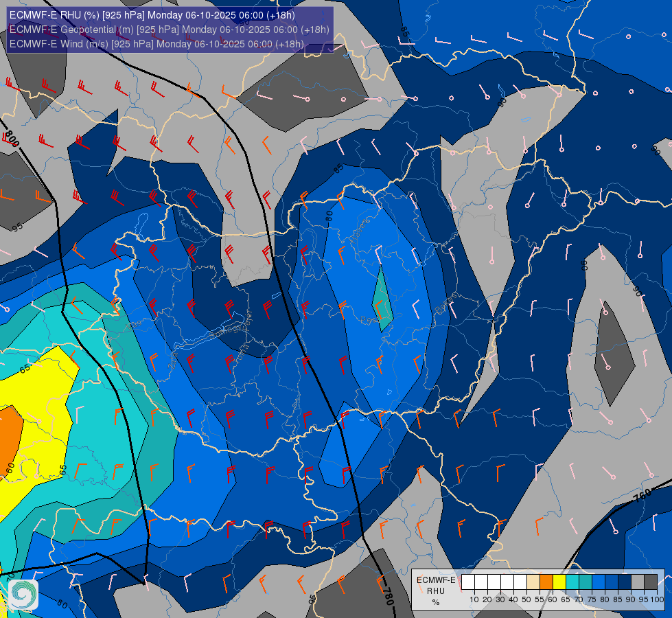The width and height of the screenshot is (672, 618).
Task: Click the 60 humidity contour label near orange area
Action: 10,467
